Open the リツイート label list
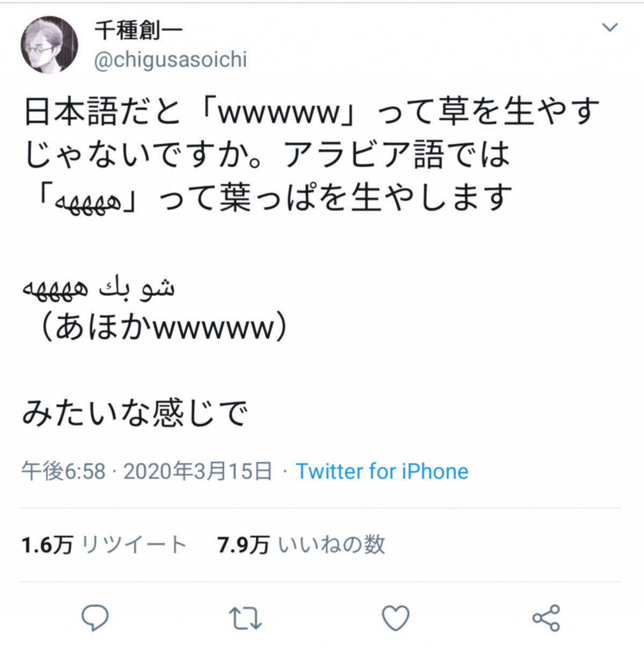 click(134, 545)
